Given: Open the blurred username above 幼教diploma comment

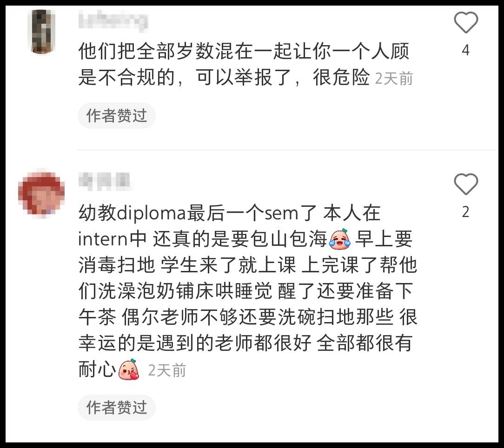Looking at the screenshot, I should point(104,180).
